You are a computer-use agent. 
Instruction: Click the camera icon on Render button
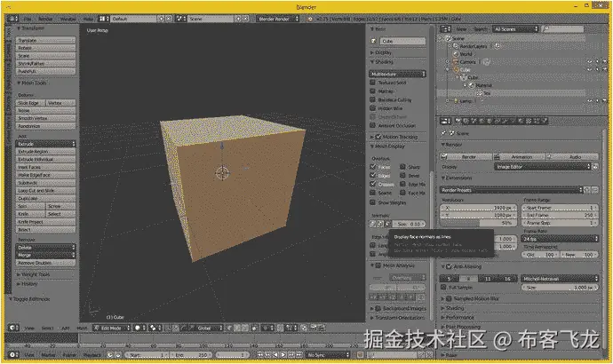pos(444,156)
